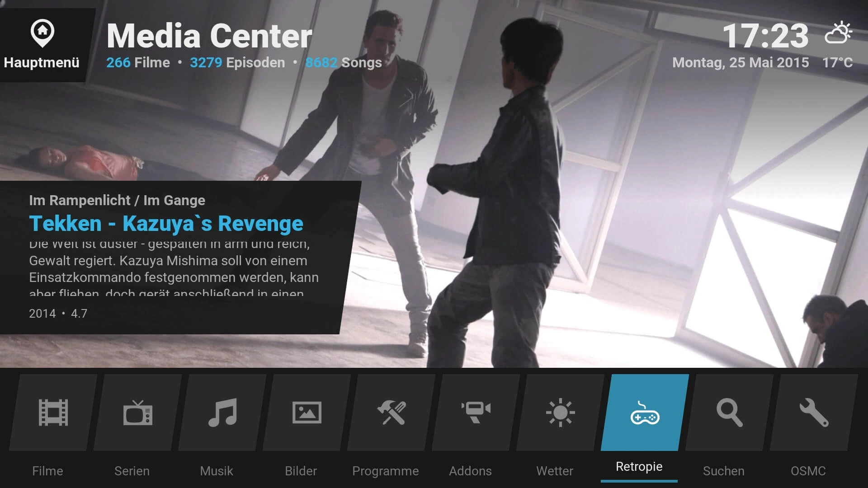Choose the Bilder menu label
868x488 pixels.
(301, 471)
